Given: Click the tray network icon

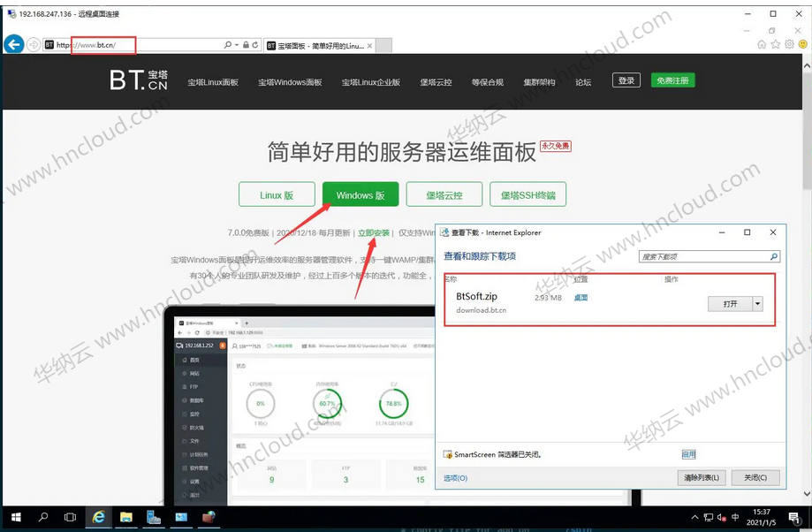Looking at the screenshot, I should (709, 517).
